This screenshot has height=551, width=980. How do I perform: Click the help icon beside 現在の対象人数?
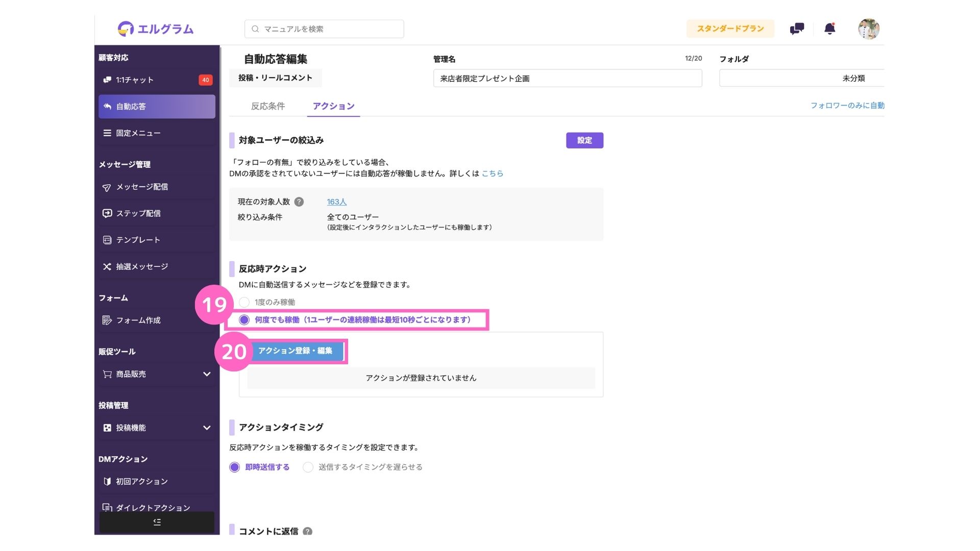pos(299,202)
